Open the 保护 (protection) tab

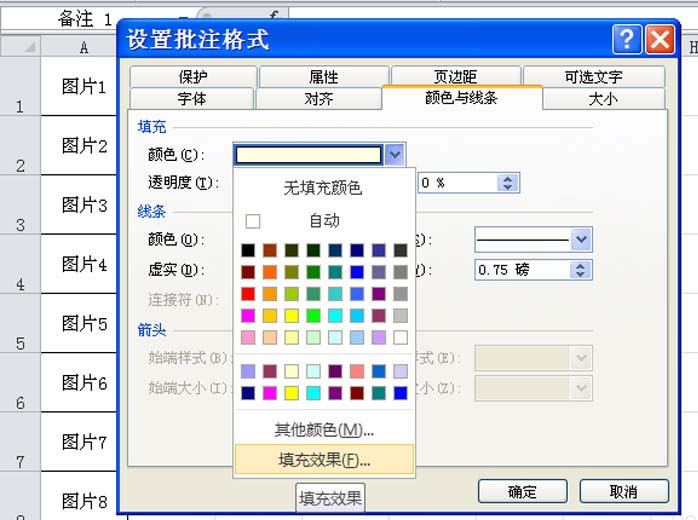coord(193,77)
